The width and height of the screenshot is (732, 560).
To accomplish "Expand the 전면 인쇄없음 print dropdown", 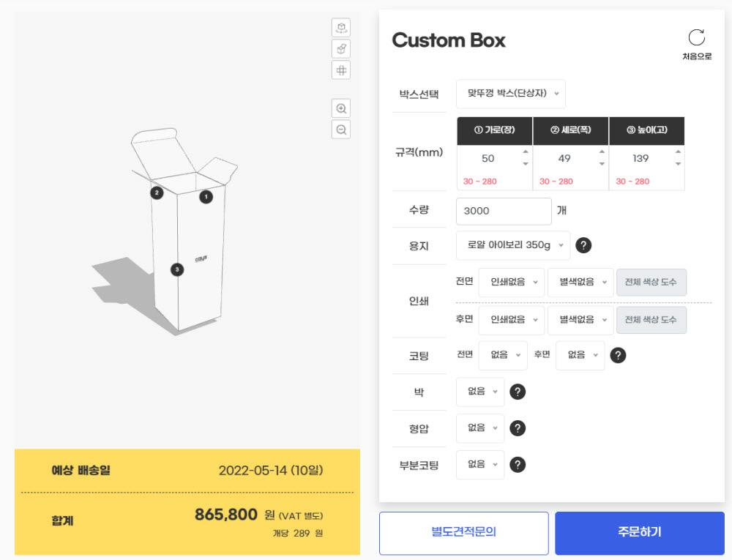I will (512, 282).
